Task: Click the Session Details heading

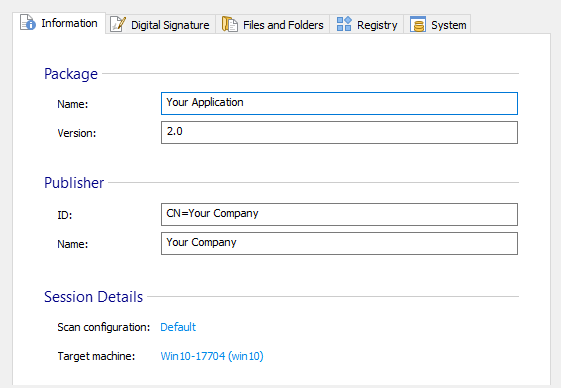Action: pos(93,297)
